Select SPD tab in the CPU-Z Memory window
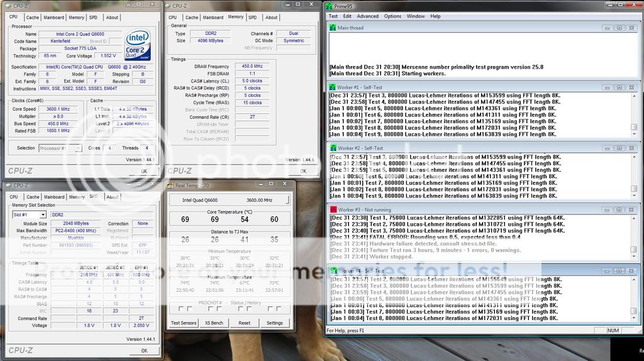Image resolution: width=644 pixels, height=361 pixels. coord(253,18)
